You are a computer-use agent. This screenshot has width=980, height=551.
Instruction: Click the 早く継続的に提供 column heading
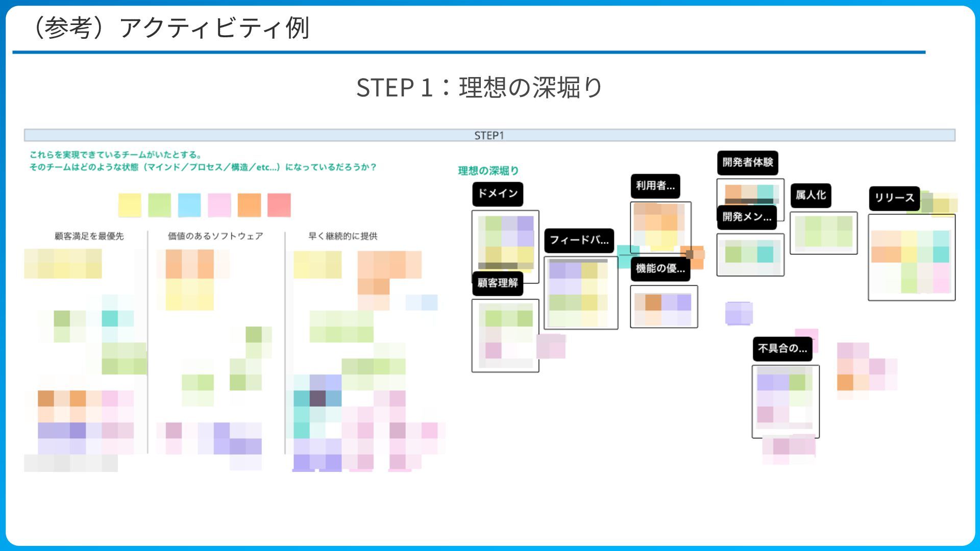pyautogui.click(x=342, y=236)
